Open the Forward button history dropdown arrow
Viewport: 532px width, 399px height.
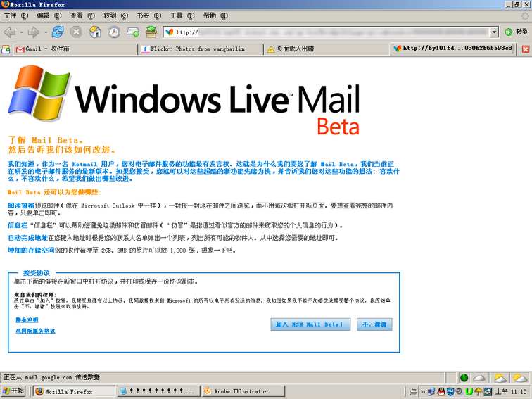tap(46, 32)
